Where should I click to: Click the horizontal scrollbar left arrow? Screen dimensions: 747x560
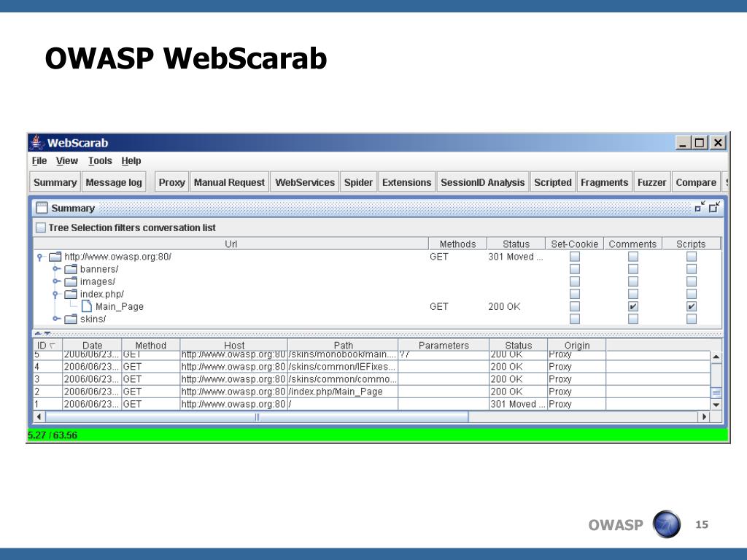point(39,416)
